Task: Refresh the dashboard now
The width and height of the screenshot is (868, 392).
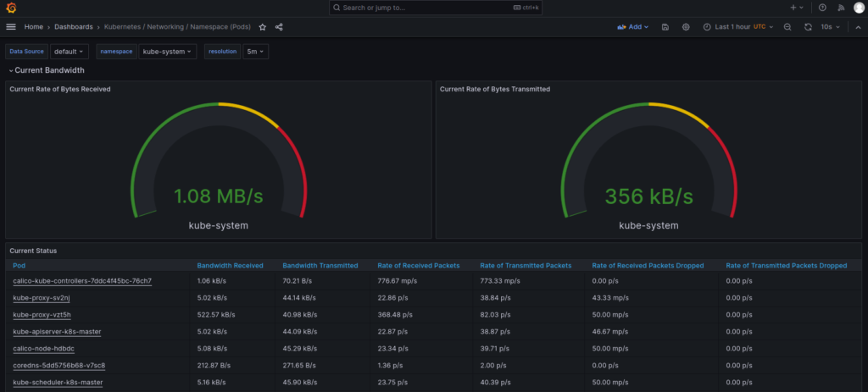Action: click(808, 27)
